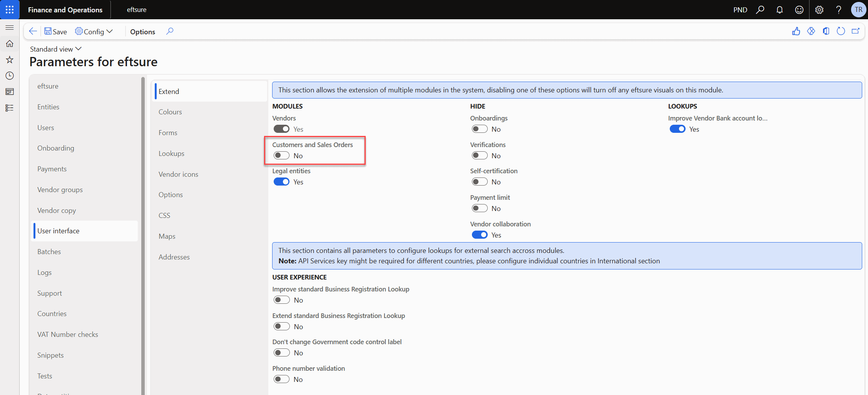
Task: Click the Power Apps diamond icon
Action: point(811,31)
